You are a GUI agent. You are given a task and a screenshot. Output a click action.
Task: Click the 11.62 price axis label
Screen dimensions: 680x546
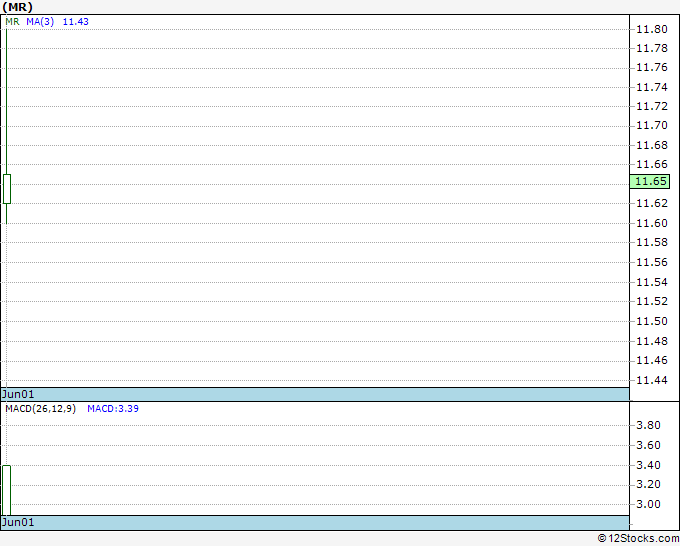point(651,203)
